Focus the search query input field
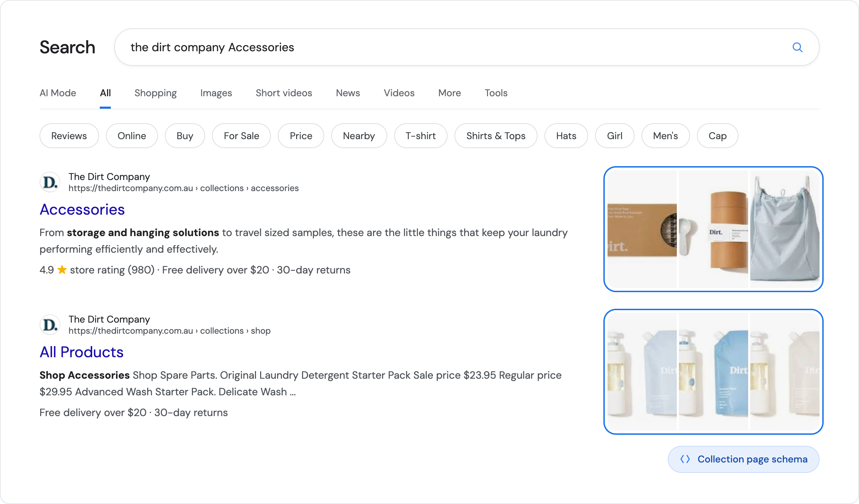This screenshot has width=859, height=504. point(467,47)
